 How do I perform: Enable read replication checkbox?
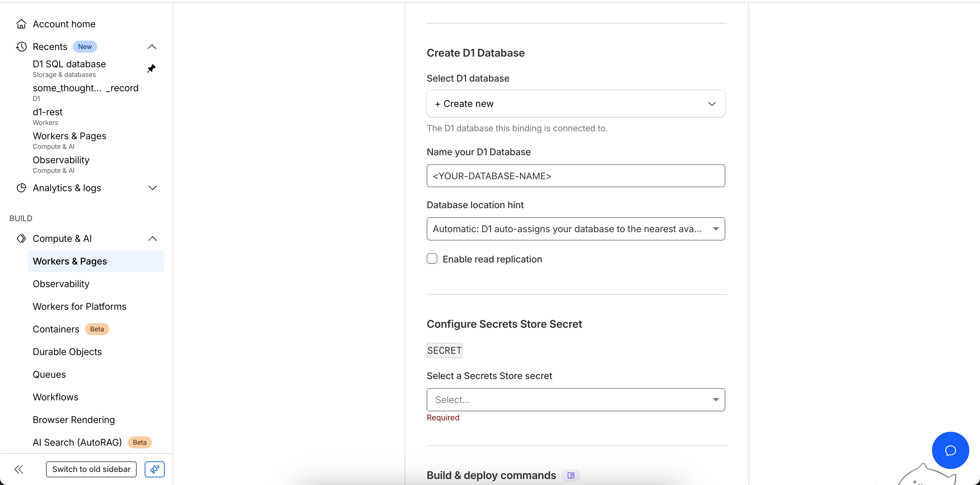tap(432, 259)
